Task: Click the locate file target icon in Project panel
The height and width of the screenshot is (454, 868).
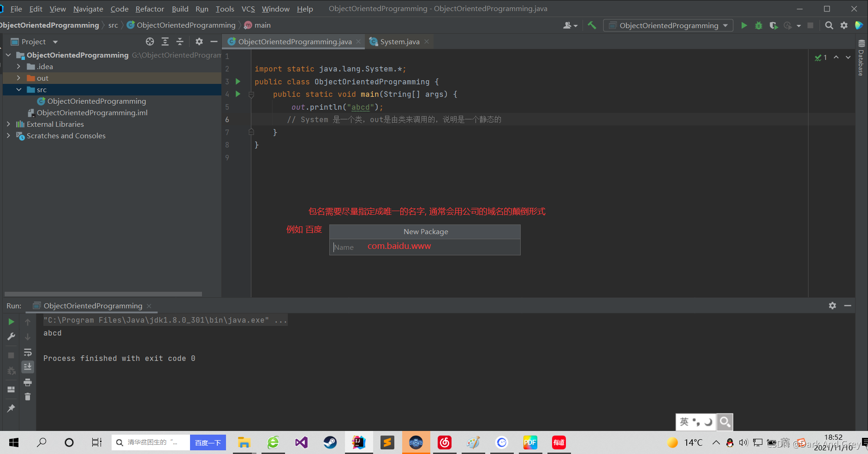Action: [x=150, y=41]
